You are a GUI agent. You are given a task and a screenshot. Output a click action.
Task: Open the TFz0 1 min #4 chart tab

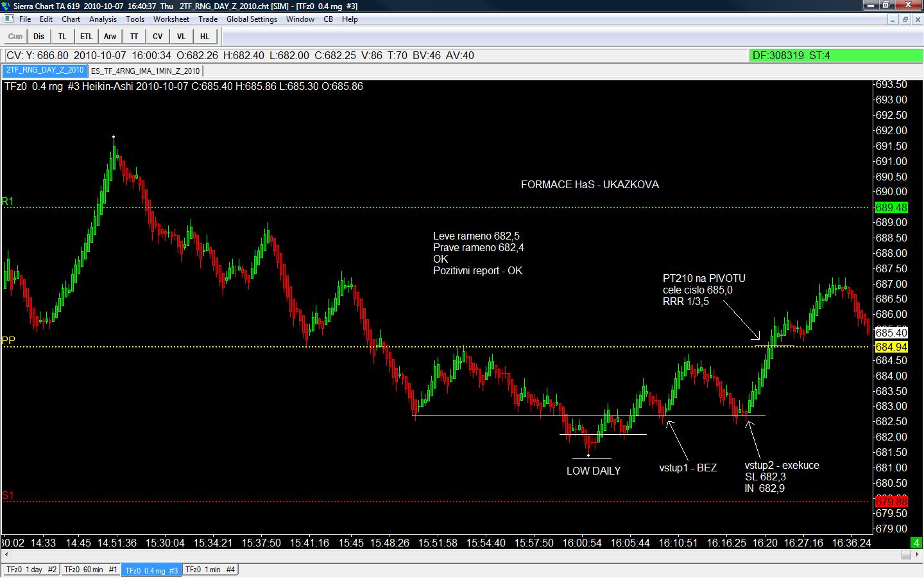210,570
